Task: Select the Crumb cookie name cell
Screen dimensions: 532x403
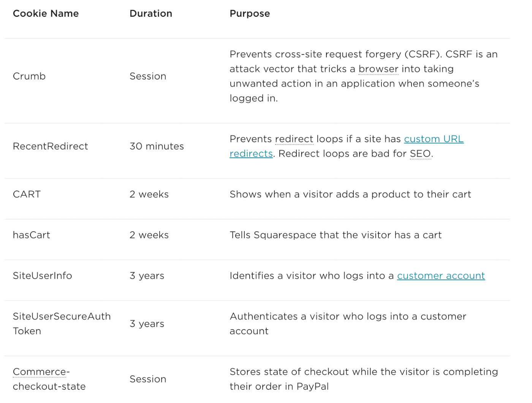Action: 29,76
